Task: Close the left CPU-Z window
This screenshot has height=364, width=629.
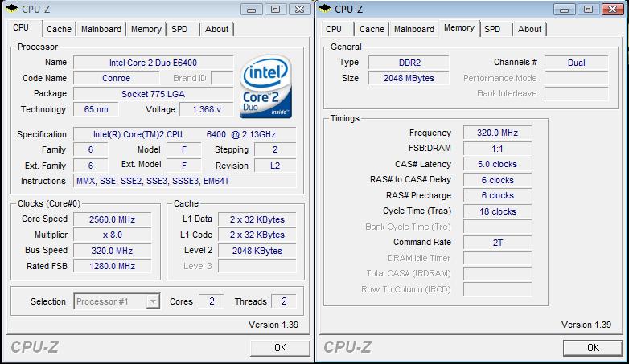Action: 300,9
